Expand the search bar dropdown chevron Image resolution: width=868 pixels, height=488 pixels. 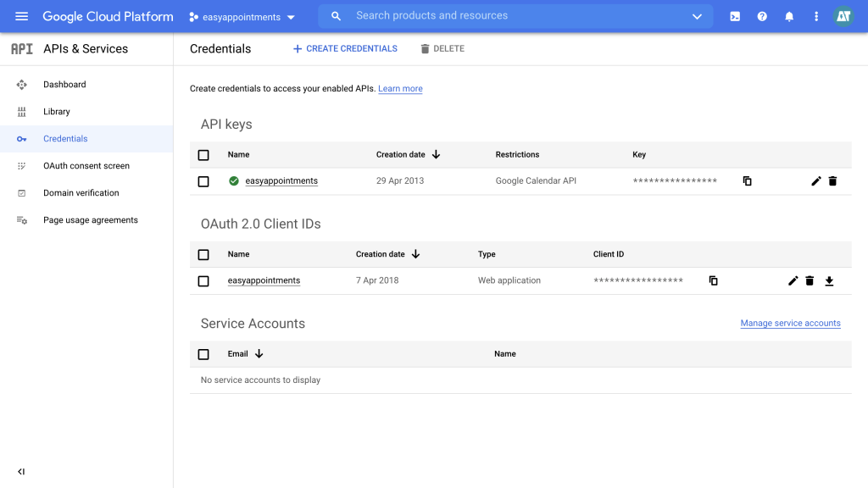point(697,17)
